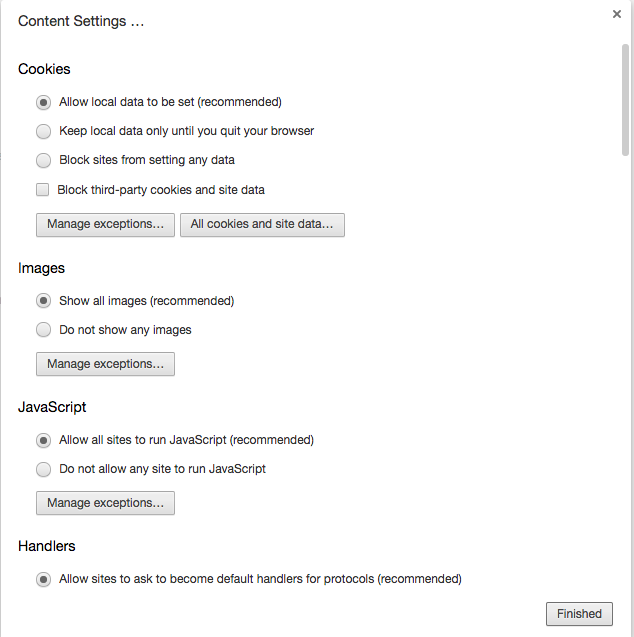Screen dimensions: 634x637
Task: Click the Handlers section heading
Action: click(47, 546)
